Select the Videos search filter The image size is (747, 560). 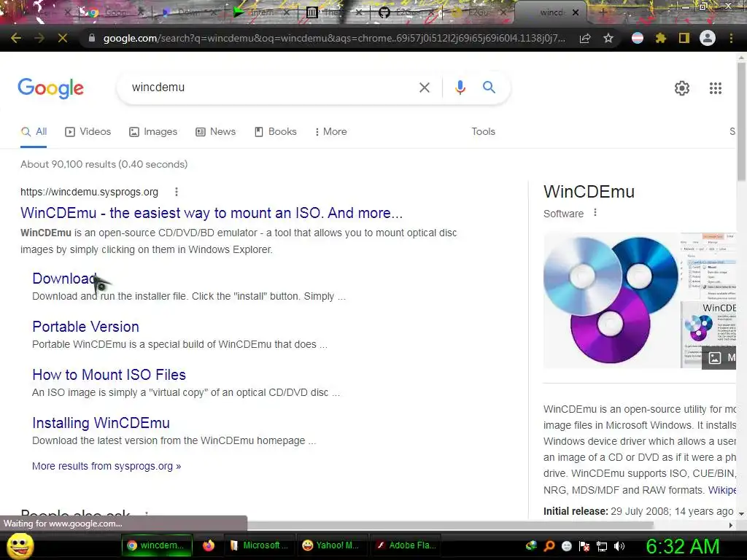point(88,132)
